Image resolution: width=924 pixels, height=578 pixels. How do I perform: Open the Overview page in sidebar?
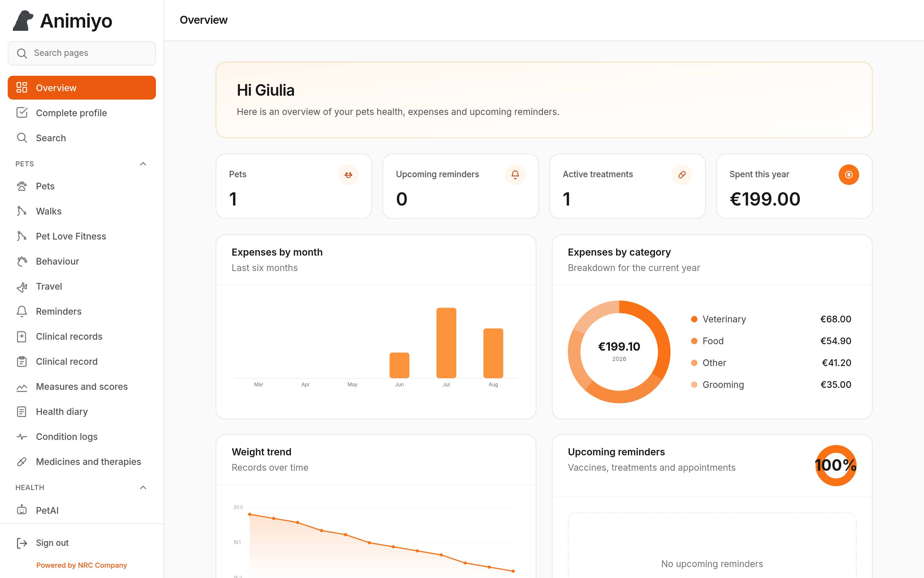pyautogui.click(x=82, y=88)
